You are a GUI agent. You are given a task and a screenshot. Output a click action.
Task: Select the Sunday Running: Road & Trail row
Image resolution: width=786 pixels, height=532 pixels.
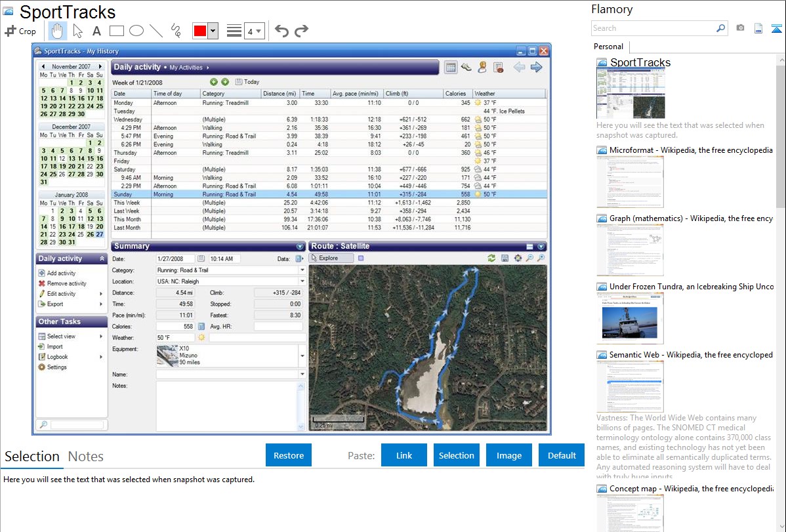(x=329, y=194)
